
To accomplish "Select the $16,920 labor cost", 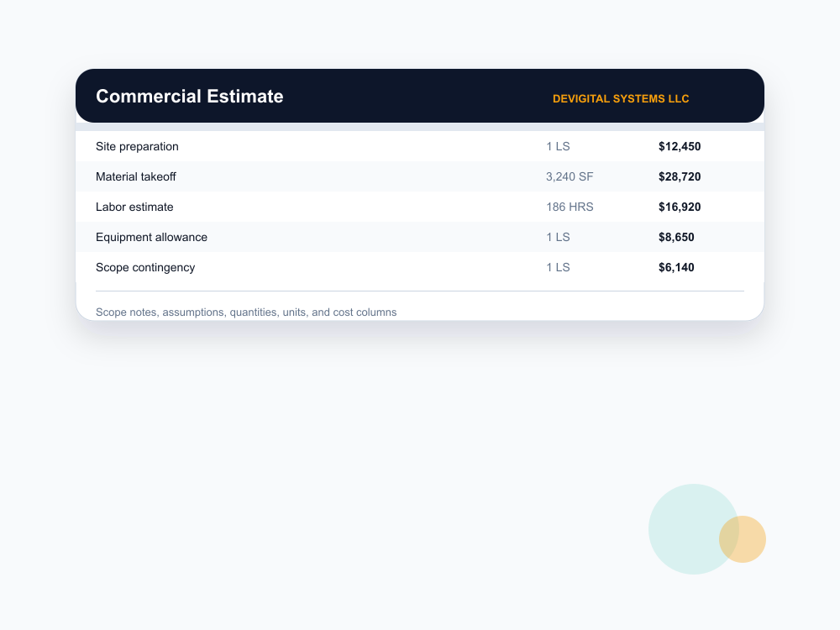I will point(680,207).
